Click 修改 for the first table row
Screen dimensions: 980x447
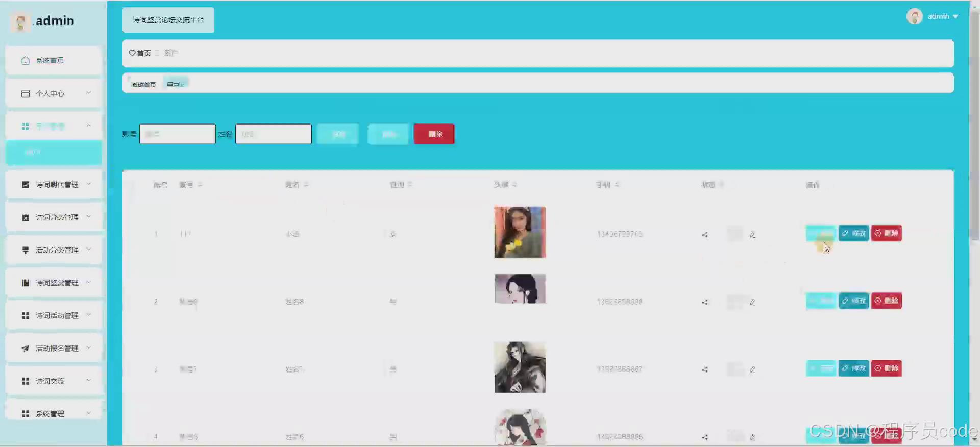pyautogui.click(x=853, y=233)
